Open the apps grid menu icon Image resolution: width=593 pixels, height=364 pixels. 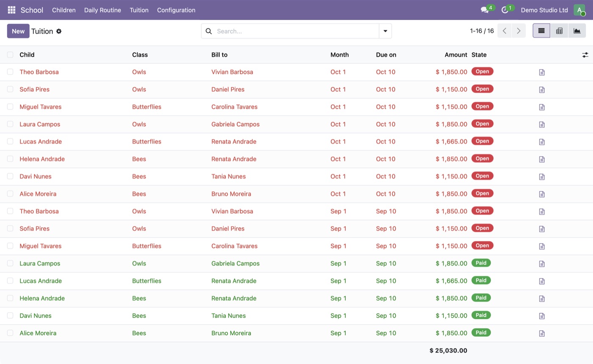pos(11,10)
